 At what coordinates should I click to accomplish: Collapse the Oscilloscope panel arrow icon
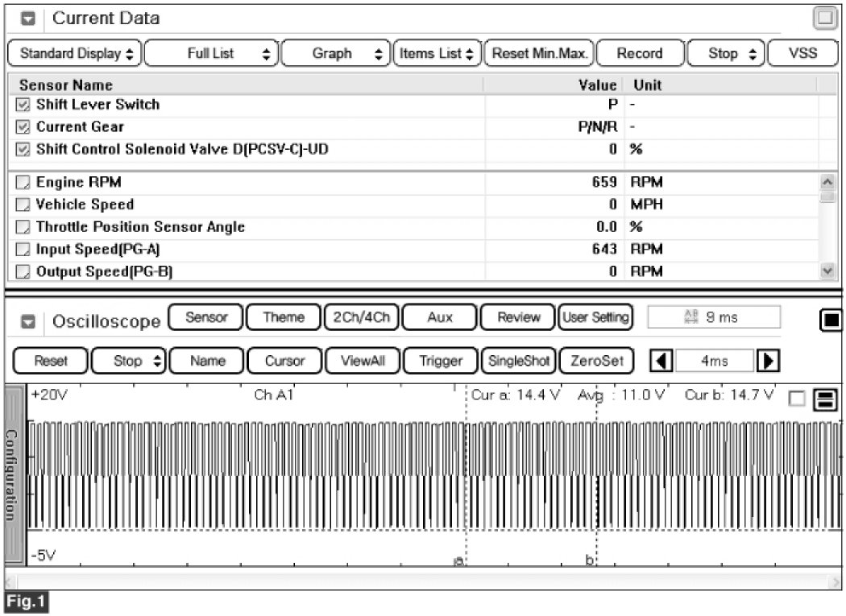27,322
